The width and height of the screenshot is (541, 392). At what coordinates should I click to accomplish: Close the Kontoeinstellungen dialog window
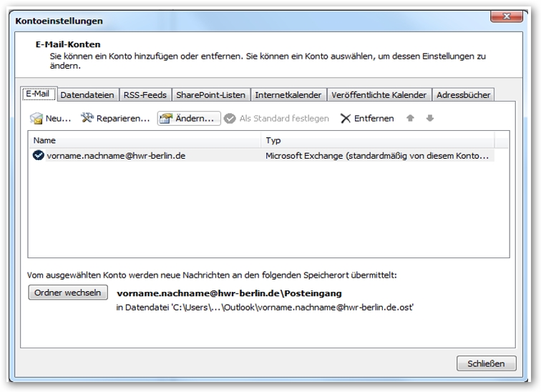coord(507,16)
